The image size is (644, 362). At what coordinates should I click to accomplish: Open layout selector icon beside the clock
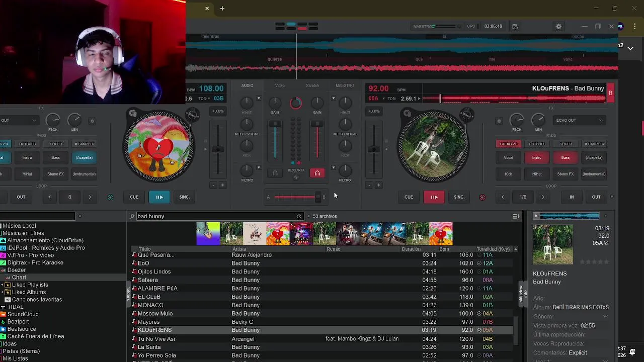pos(515,26)
